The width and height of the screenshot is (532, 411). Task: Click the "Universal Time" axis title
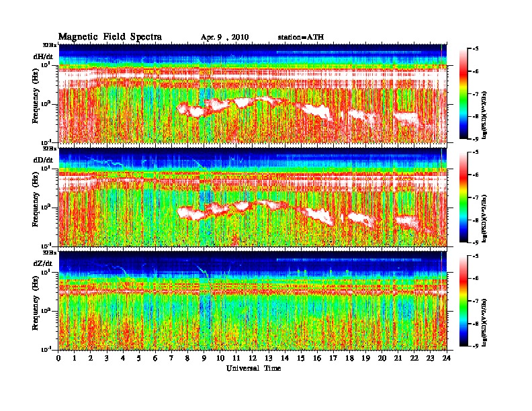254,368
